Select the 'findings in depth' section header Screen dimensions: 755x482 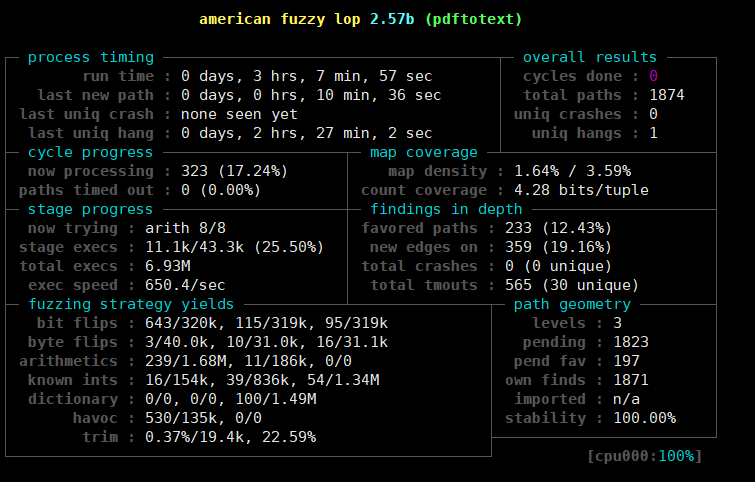(446, 209)
